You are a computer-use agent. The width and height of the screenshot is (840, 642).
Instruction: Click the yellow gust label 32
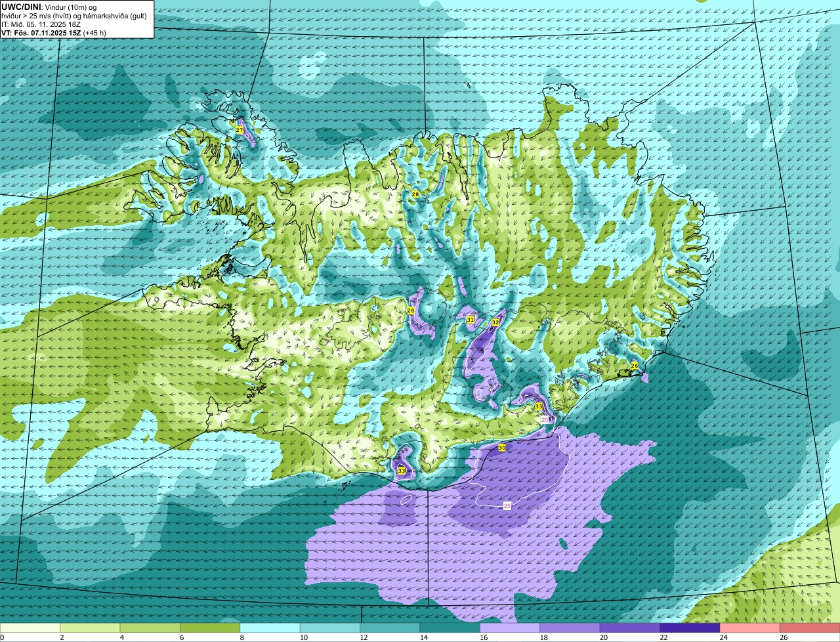pyautogui.click(x=495, y=322)
